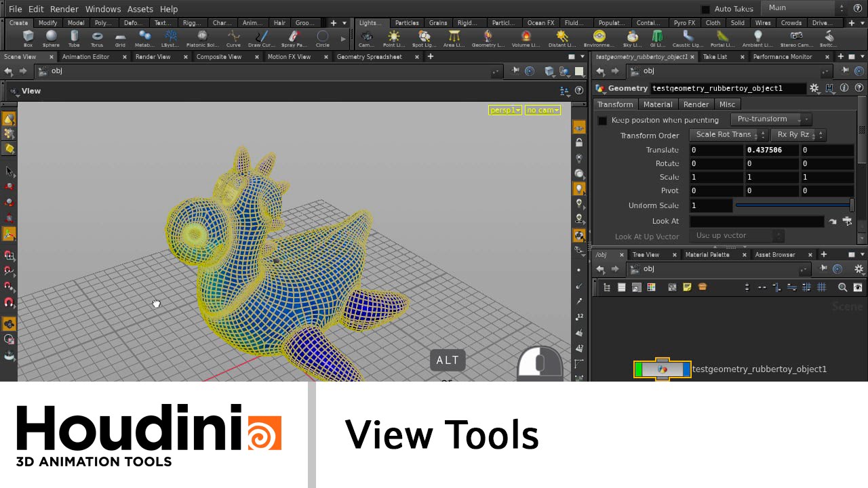
Task: Add a Distant Light
Action: pyautogui.click(x=561, y=38)
